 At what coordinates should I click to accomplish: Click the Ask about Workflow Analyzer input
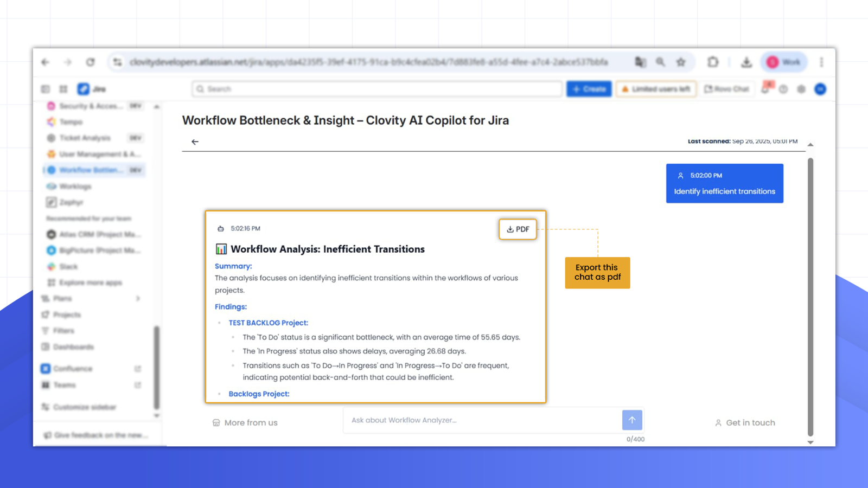[x=483, y=420]
